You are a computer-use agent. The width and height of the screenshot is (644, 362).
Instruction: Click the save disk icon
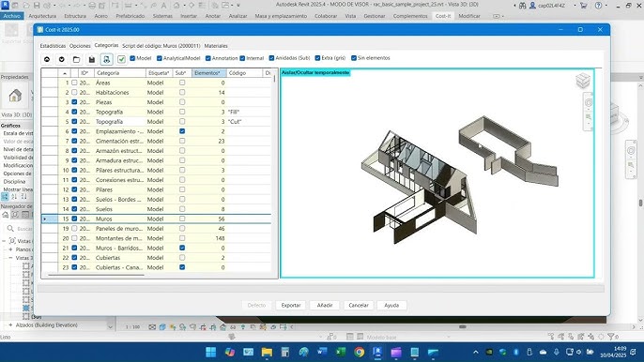92,59
